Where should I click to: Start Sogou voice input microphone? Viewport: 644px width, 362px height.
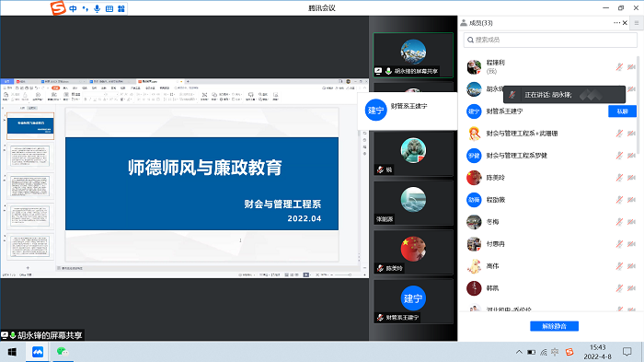pyautogui.click(x=97, y=8)
